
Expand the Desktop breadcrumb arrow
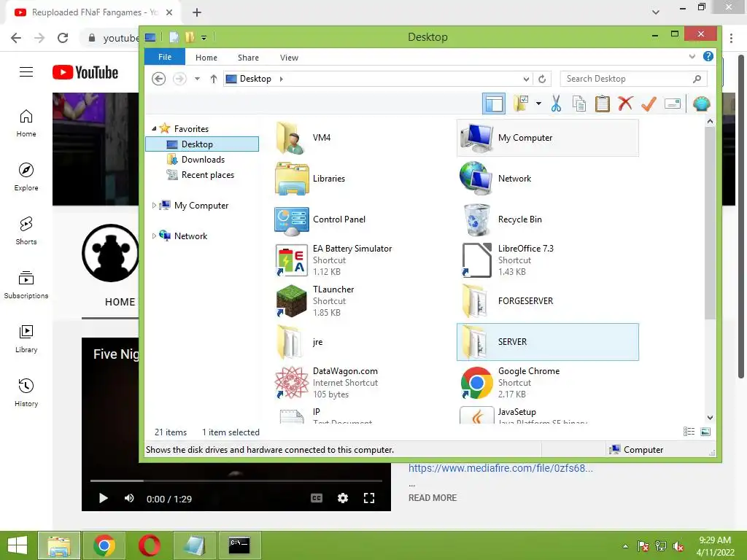[x=282, y=79]
